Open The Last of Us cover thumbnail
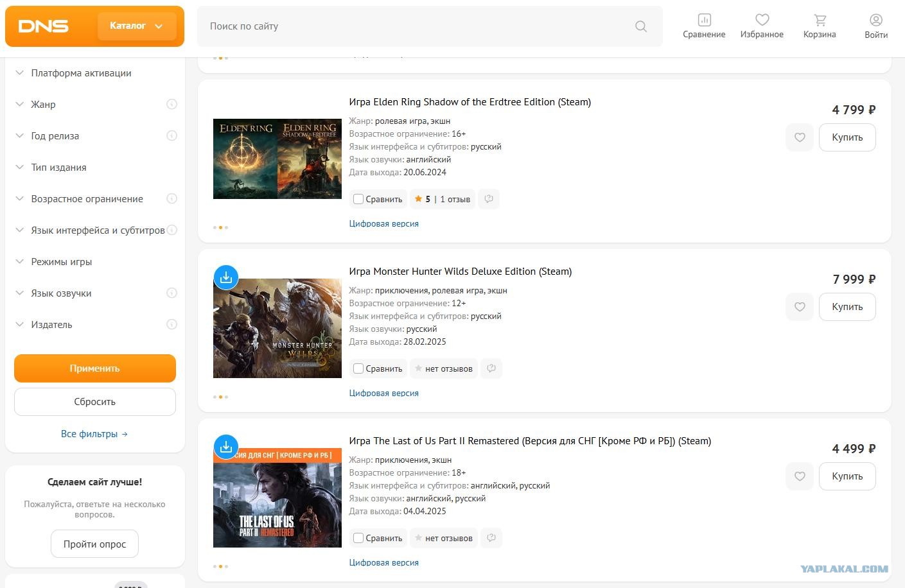This screenshot has width=905, height=588. (x=277, y=497)
